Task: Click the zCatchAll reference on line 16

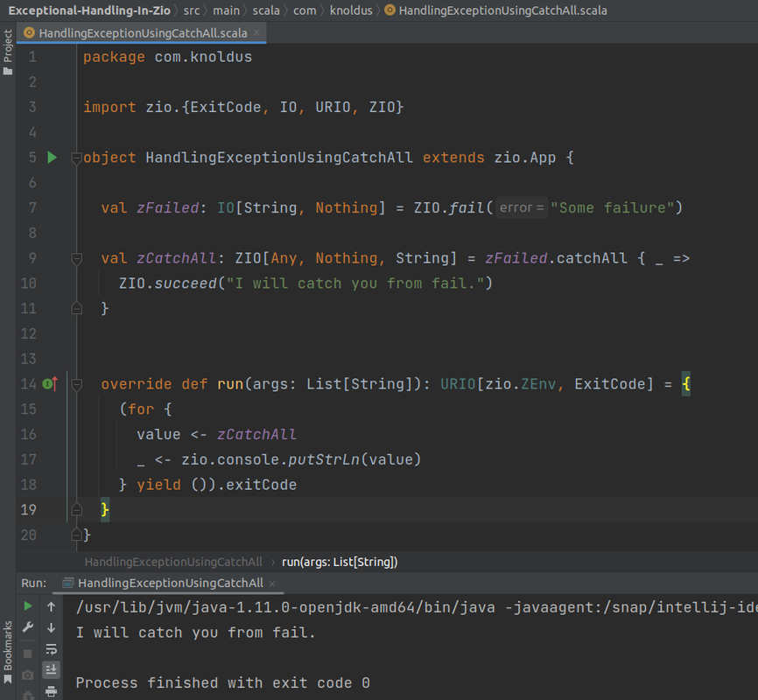Action: [256, 434]
